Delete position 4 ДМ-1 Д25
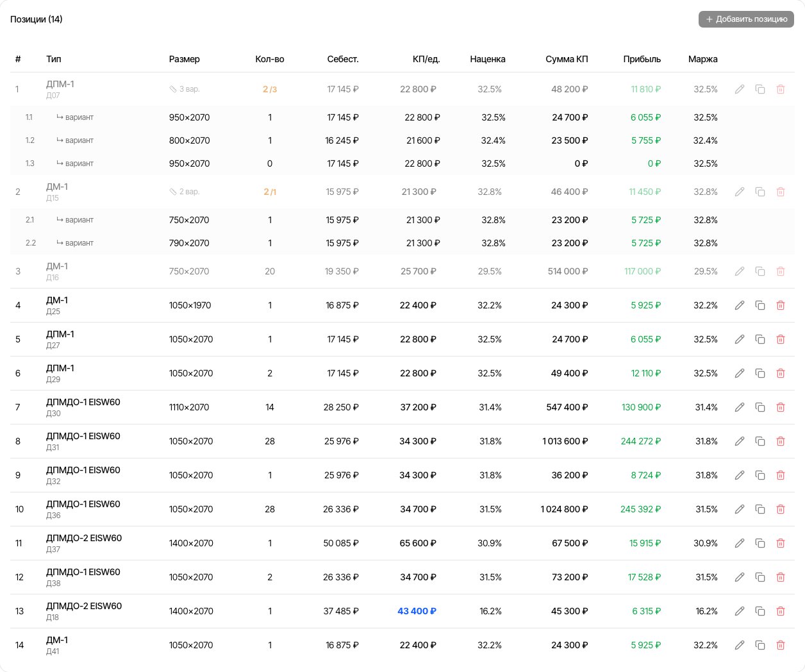Screen dimensions: 805x672 click(x=781, y=305)
